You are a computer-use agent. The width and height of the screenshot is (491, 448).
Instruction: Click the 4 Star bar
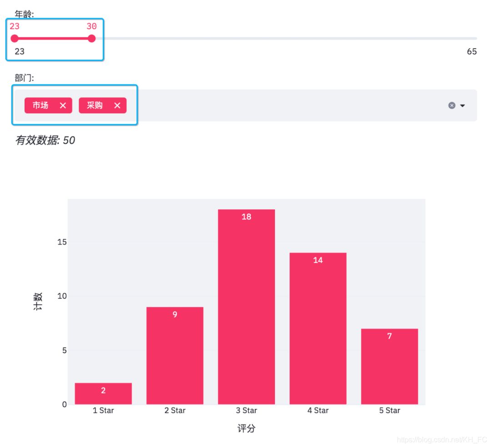[318, 328]
